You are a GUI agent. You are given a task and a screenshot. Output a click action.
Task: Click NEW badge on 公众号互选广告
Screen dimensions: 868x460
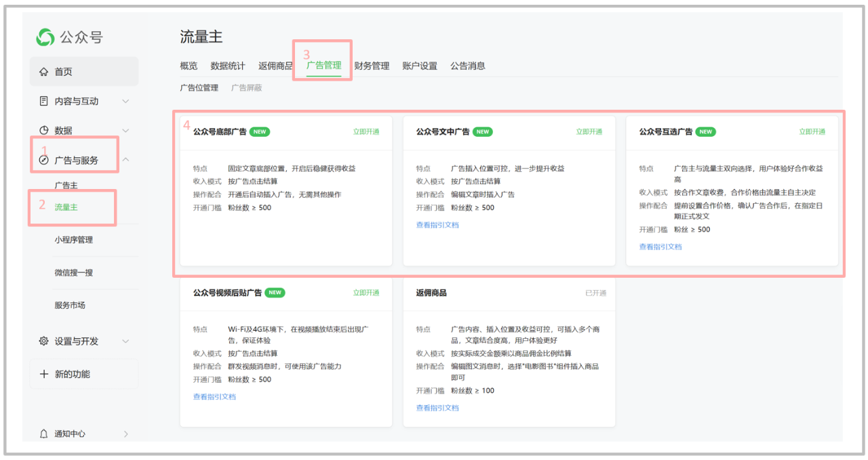706,132
